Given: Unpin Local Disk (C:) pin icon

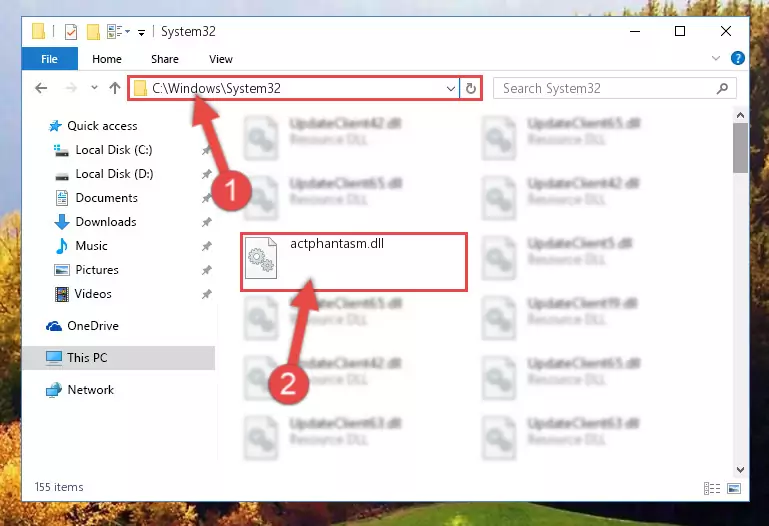Looking at the screenshot, I should [206, 150].
